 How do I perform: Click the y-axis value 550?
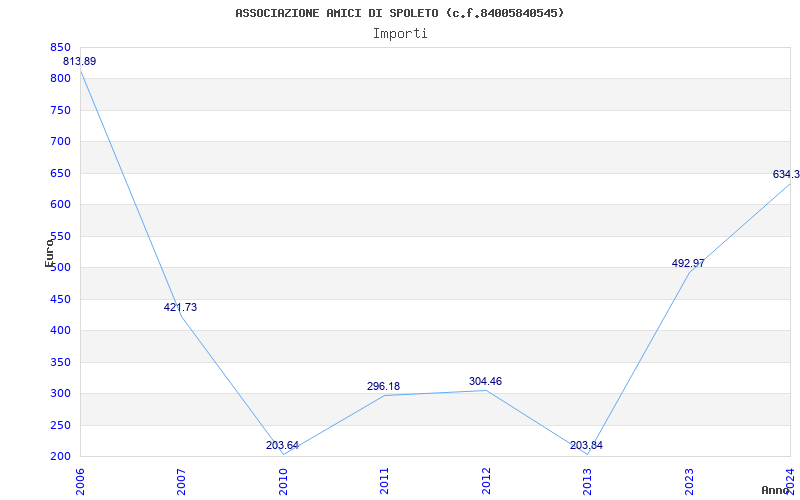click(x=60, y=236)
